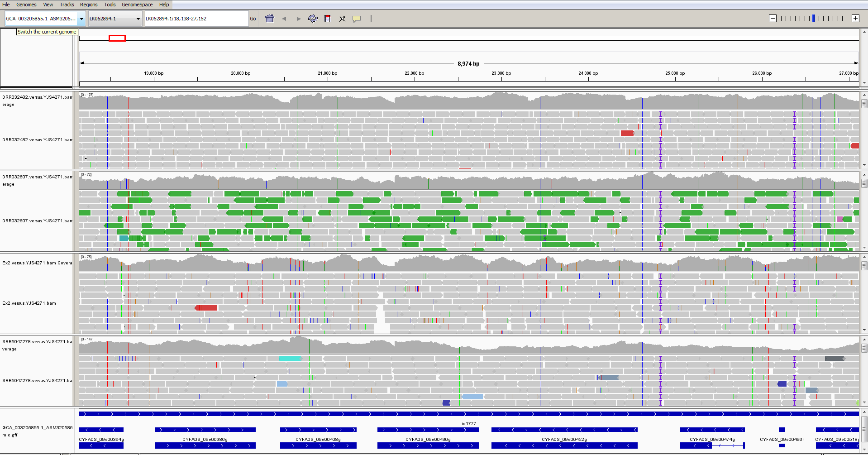
Task: Click the zoom out minus button
Action: [773, 19]
